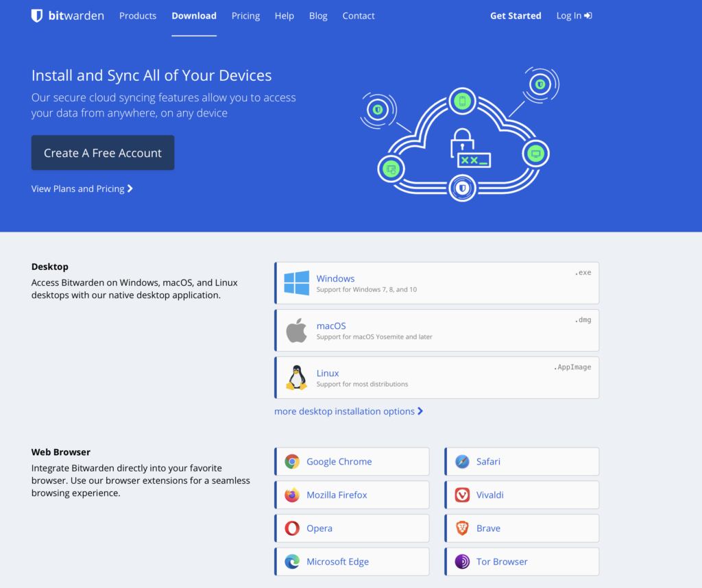Click the Web Browser section heading
Viewport: 702px width, 588px height.
point(61,452)
